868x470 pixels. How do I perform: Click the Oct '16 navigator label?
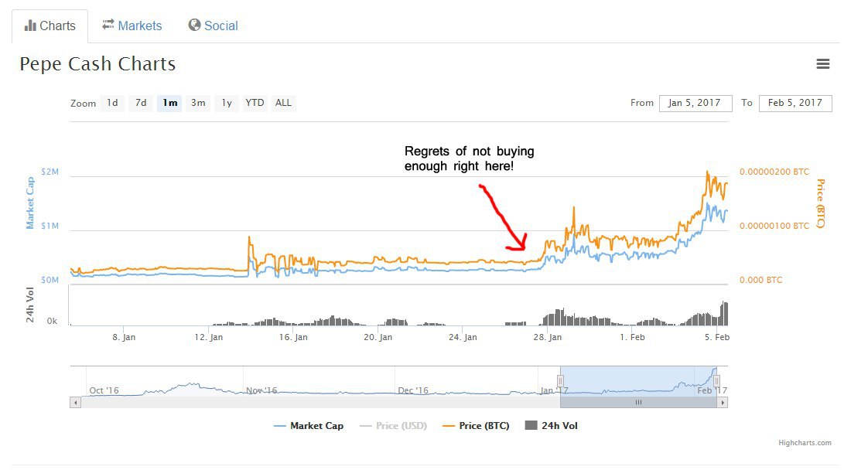pyautogui.click(x=104, y=390)
